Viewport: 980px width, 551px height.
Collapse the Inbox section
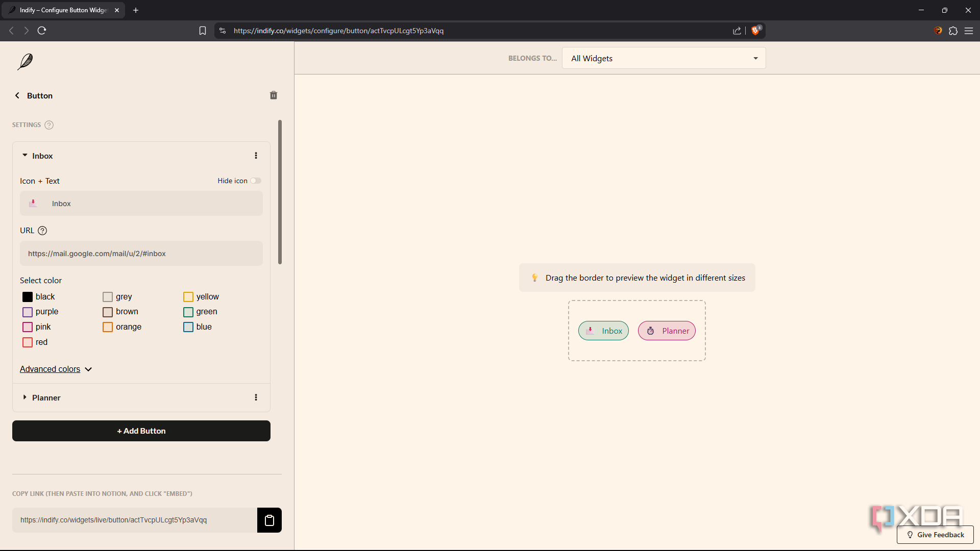pyautogui.click(x=24, y=155)
